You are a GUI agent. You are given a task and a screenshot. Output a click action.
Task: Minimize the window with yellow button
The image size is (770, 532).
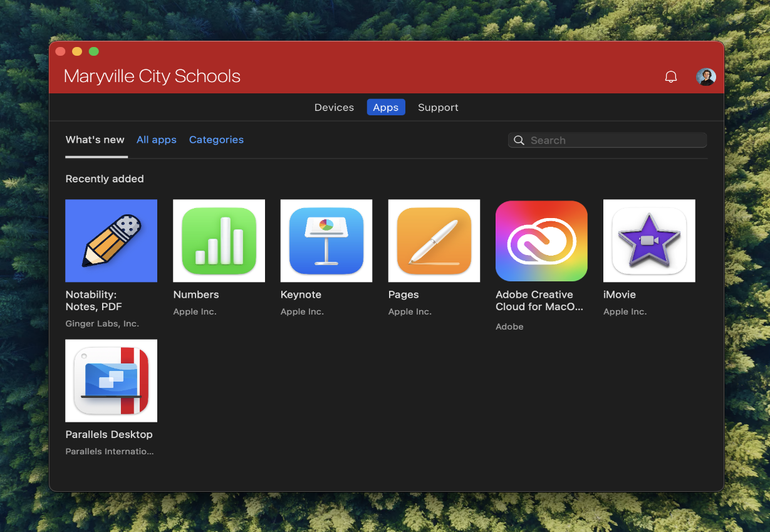(x=77, y=51)
